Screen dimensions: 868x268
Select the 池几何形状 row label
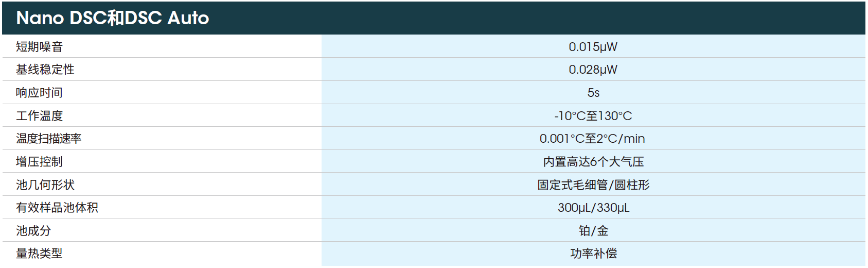click(x=45, y=185)
